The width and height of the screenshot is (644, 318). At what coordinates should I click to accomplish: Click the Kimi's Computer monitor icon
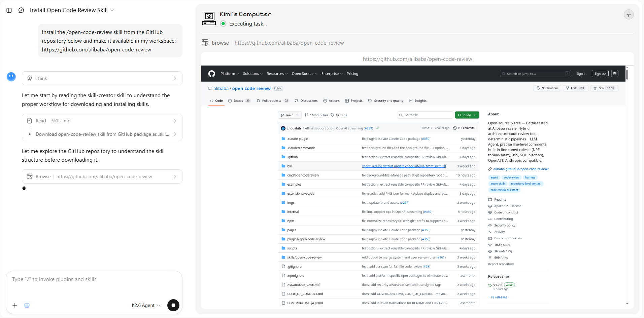point(209,18)
